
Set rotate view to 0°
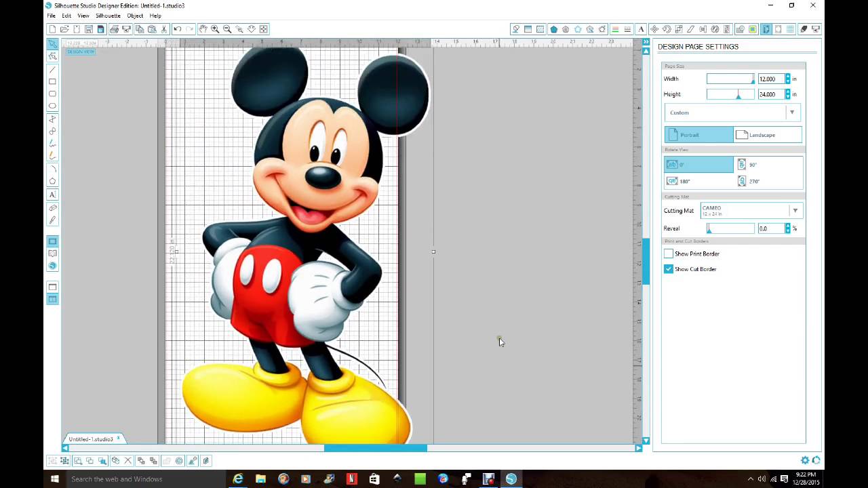pyautogui.click(x=698, y=165)
